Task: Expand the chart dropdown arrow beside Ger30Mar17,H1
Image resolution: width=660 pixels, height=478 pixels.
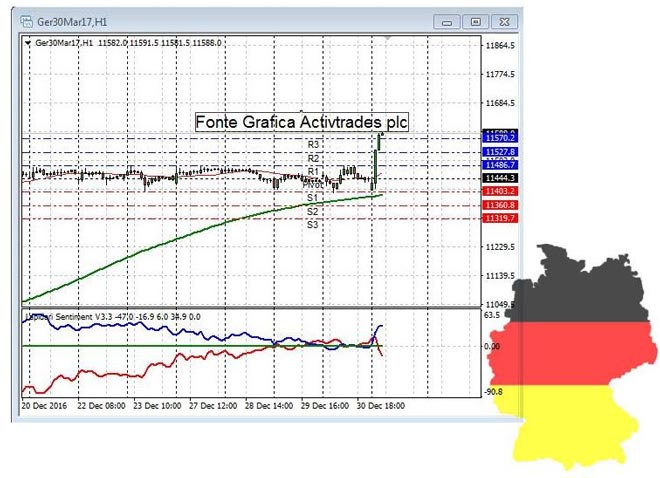Action: (x=28, y=43)
